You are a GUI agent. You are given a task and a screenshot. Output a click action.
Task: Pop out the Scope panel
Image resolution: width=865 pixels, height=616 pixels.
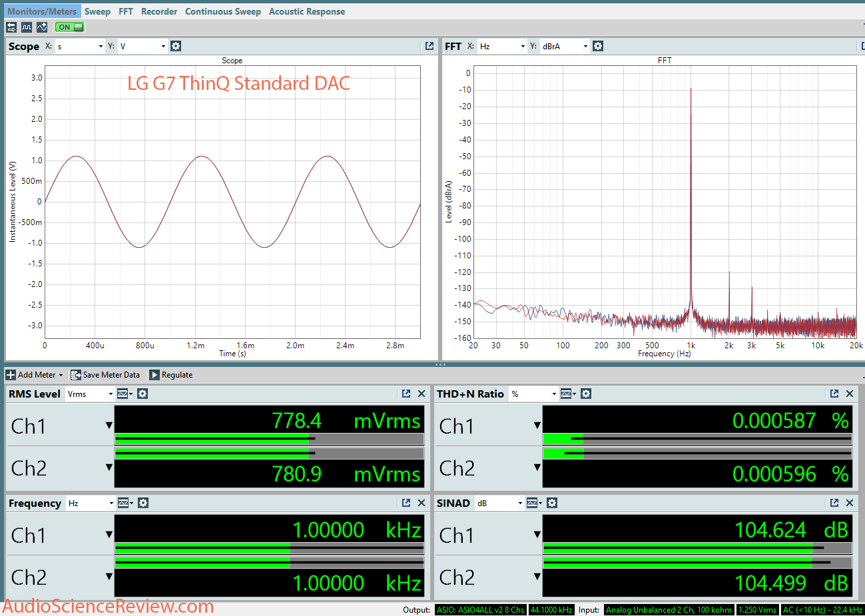tap(430, 46)
